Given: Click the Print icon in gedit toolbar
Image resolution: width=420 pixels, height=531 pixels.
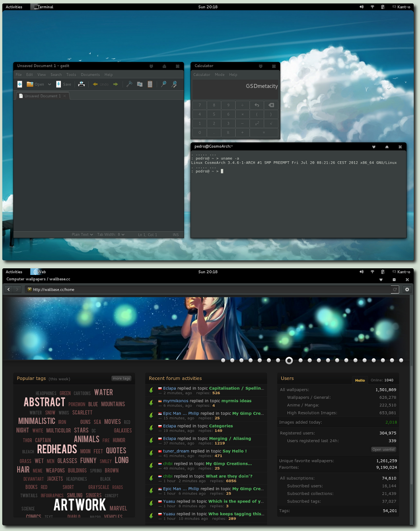Looking at the screenshot, I should pyautogui.click(x=81, y=84).
